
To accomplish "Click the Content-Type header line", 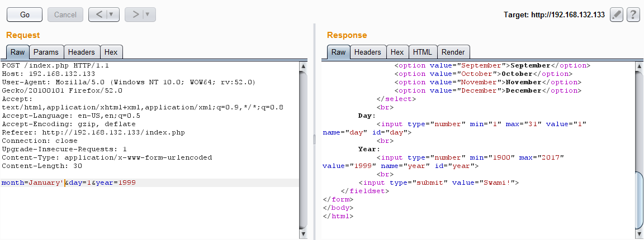I will click(x=107, y=157).
